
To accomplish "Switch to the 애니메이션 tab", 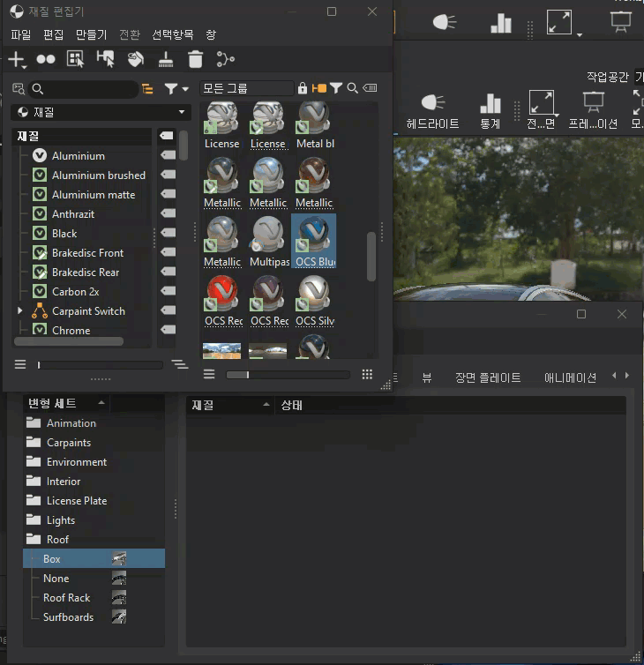I will 570,377.
